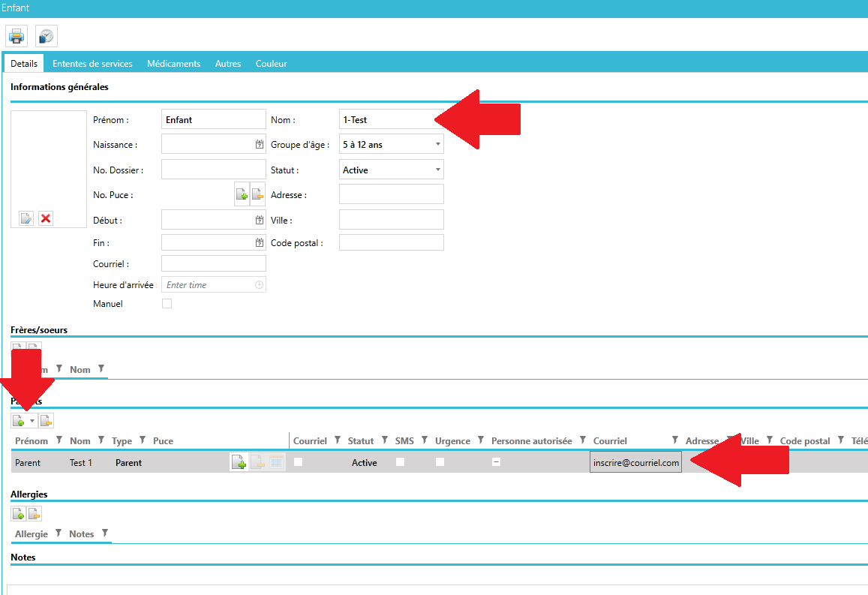Click the Adresse input field
This screenshot has width=868, height=595.
[x=391, y=194]
